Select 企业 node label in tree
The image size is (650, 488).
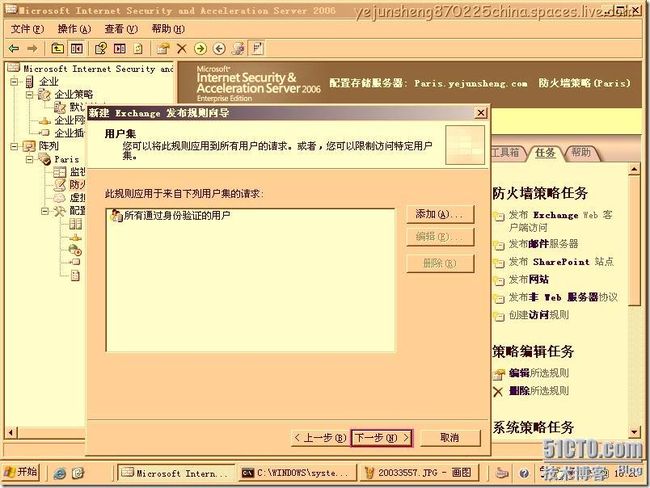[x=49, y=82]
